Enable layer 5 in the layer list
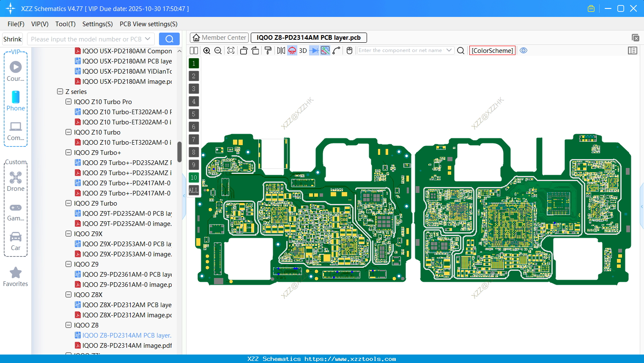This screenshot has width=644, height=363. (194, 114)
